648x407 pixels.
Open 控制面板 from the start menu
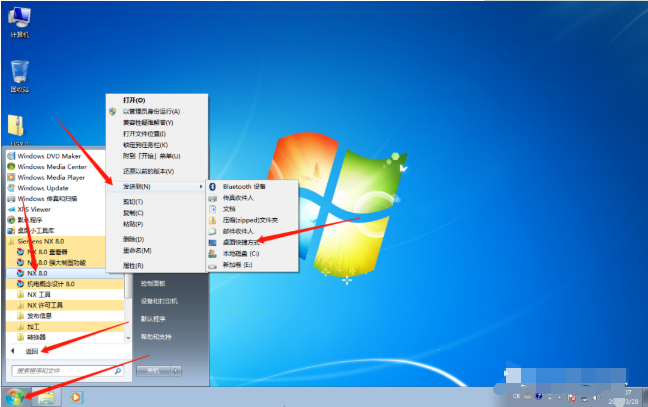(x=153, y=283)
